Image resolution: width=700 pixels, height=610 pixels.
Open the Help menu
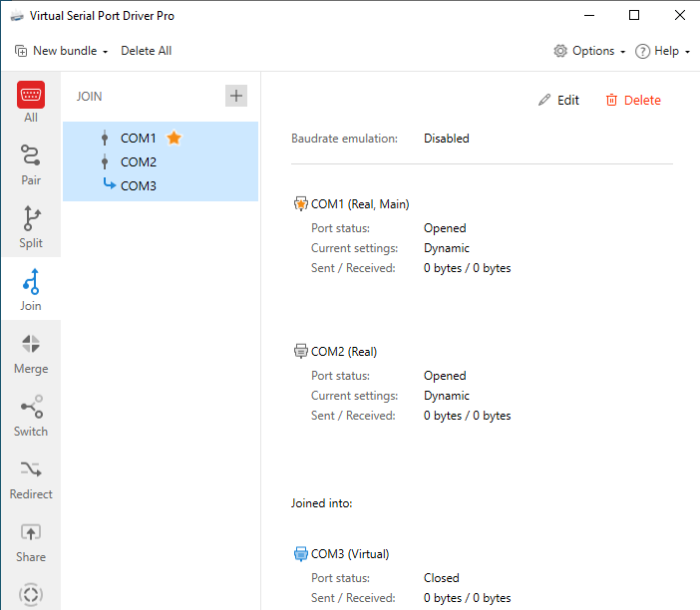tap(662, 51)
